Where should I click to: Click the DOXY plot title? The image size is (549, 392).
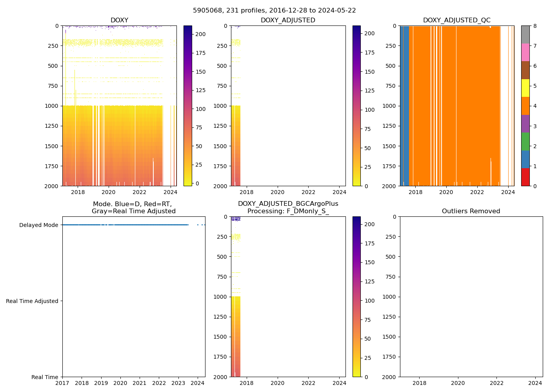point(119,20)
